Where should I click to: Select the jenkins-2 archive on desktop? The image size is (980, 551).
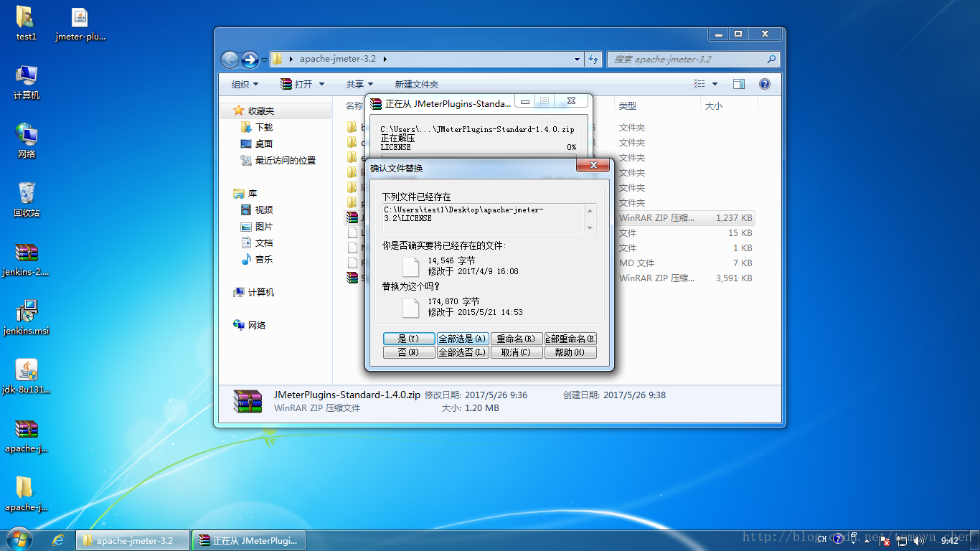click(26, 259)
